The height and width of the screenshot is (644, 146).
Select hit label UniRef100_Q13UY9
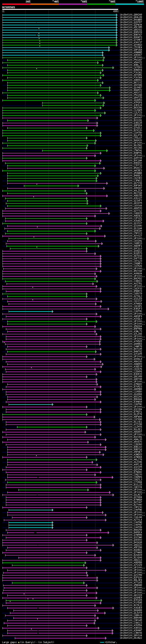[131, 613]
